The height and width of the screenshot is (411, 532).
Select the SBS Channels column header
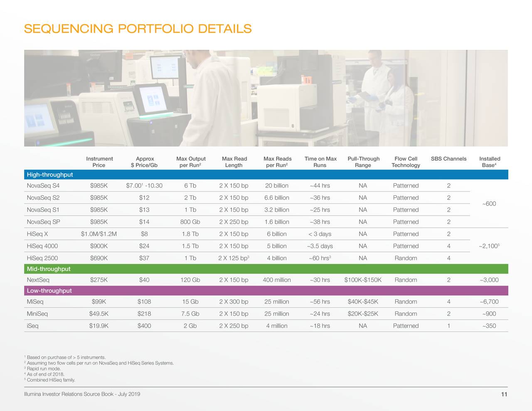[448, 159]
